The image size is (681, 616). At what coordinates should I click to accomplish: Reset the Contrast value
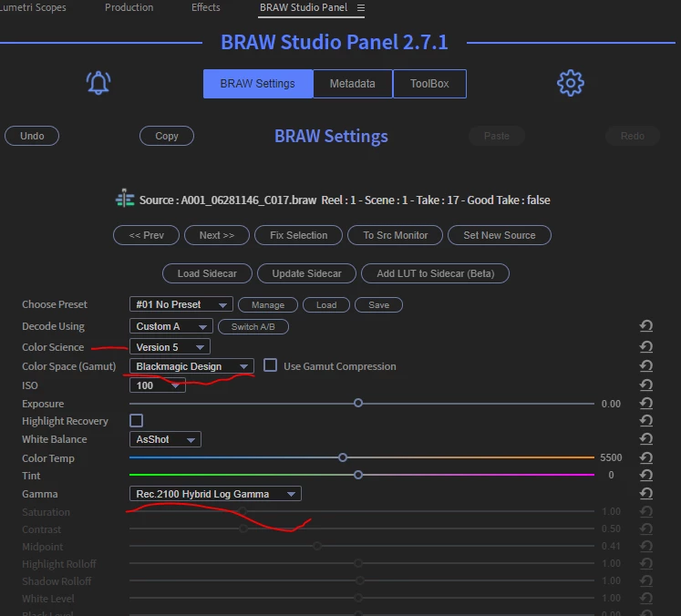coord(645,529)
